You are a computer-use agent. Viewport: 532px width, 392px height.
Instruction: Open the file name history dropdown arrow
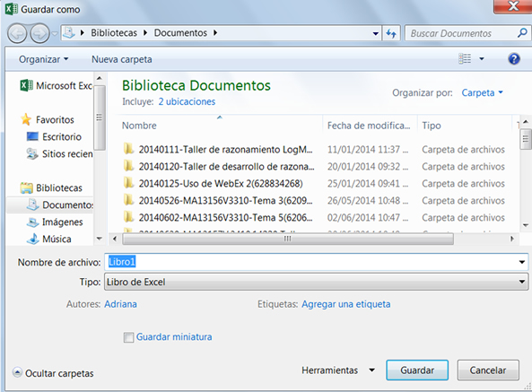point(522,262)
